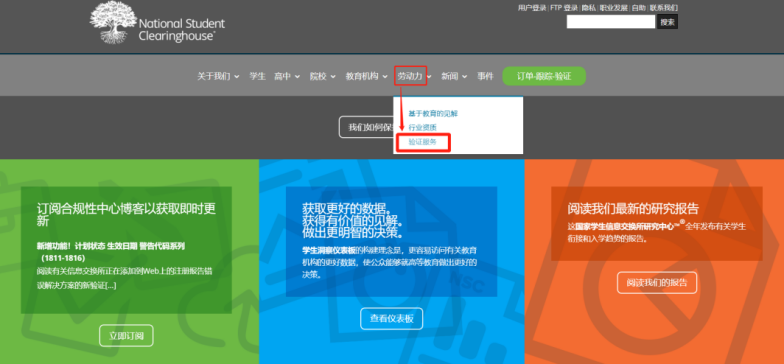Expand the 高中 dropdown arrow
The image size is (784, 364).
pyautogui.click(x=297, y=76)
